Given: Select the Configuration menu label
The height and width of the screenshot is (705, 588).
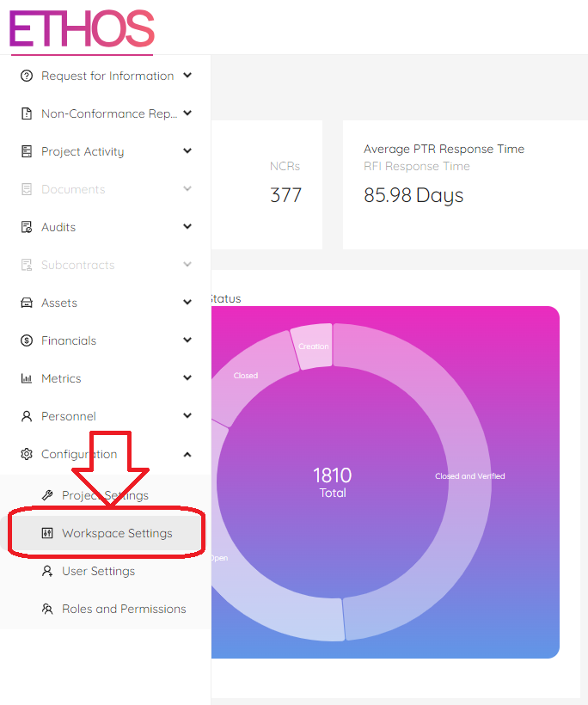Looking at the screenshot, I should click(79, 455).
